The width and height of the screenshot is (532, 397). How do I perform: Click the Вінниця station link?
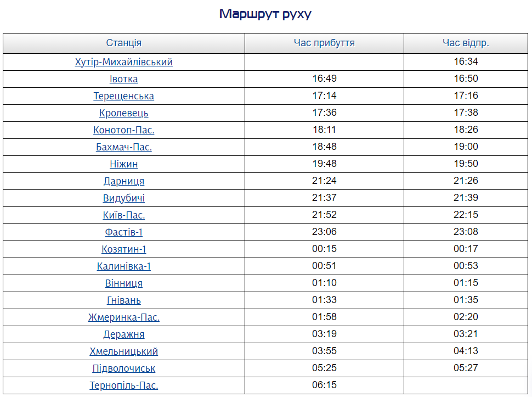pyautogui.click(x=123, y=283)
